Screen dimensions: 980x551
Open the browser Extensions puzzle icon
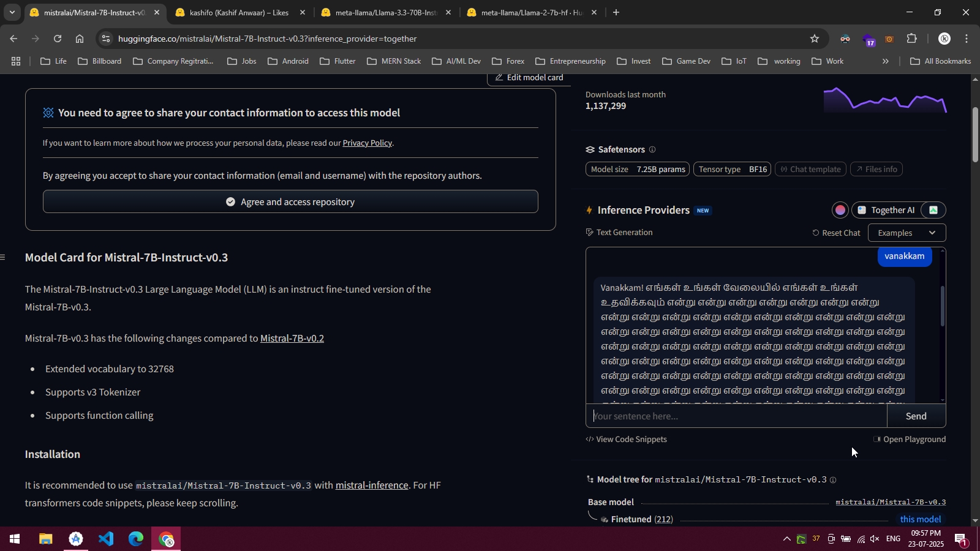(x=911, y=39)
